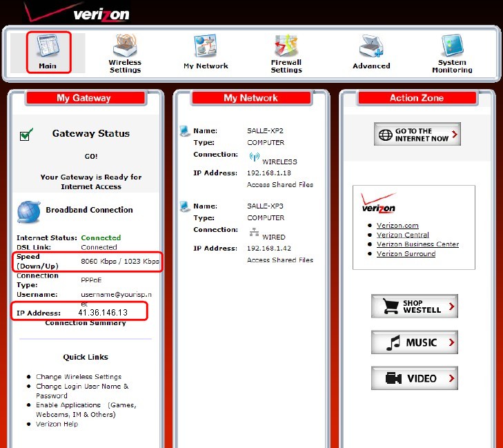This screenshot has height=448, width=503.
Task: Open the Verizon.com link
Action: tap(397, 225)
